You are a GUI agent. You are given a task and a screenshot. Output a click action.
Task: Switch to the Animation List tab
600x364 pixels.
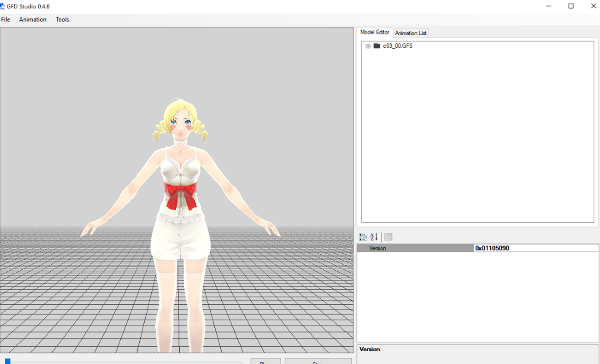[411, 33]
